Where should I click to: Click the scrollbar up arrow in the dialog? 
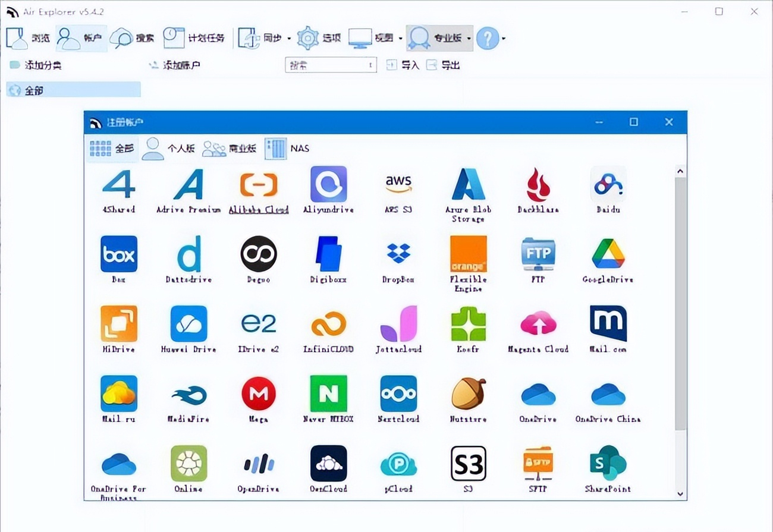click(x=681, y=172)
